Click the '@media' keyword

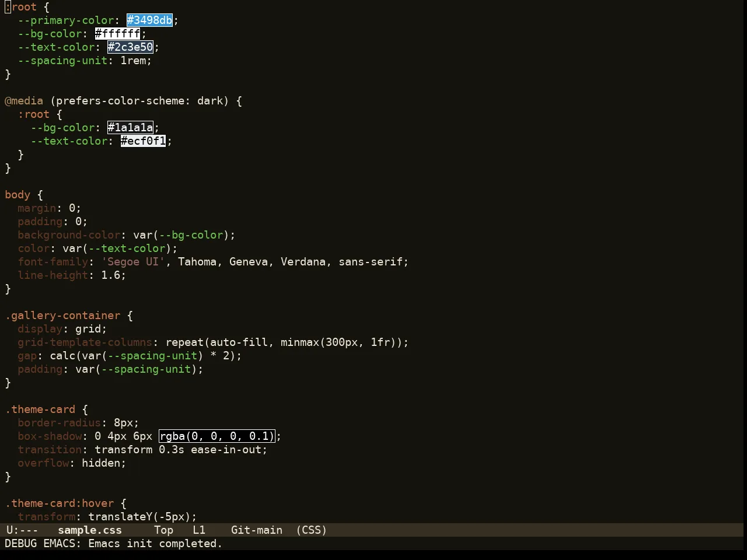coord(24,101)
